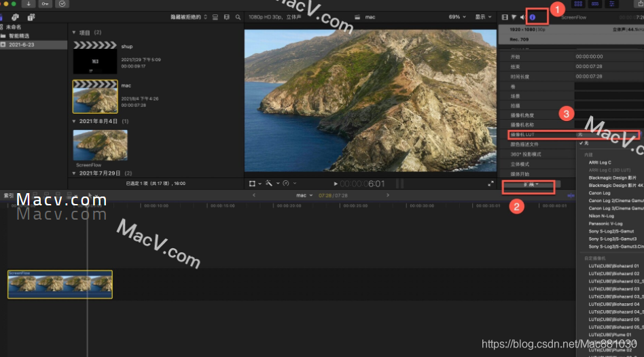Open the 摄像机 LUT value dropdown
644x357 pixels.
608,135
